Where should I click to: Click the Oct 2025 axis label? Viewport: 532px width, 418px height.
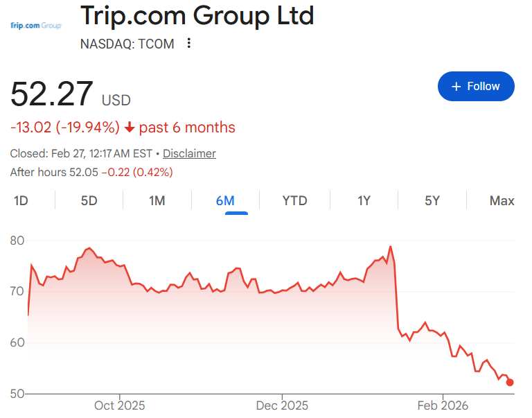(119, 406)
